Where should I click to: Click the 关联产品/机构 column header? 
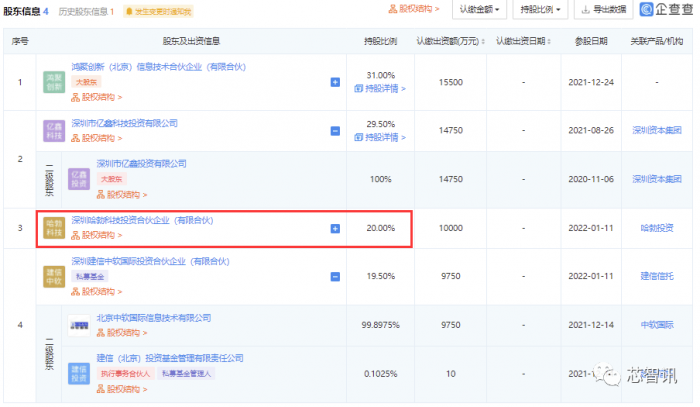coord(657,41)
